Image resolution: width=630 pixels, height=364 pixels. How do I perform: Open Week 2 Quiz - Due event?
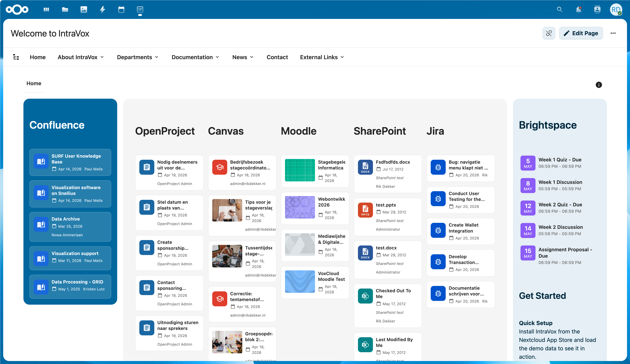560,208
